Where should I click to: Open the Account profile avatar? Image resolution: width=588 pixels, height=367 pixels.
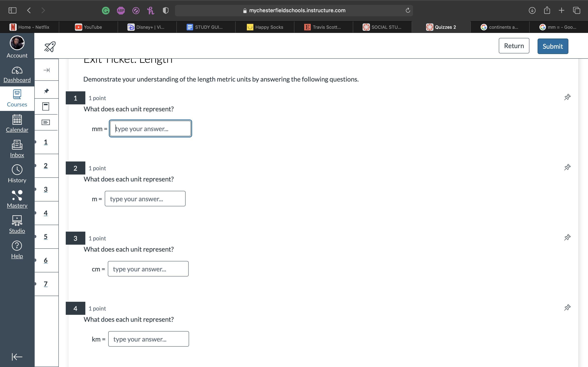[x=17, y=43]
